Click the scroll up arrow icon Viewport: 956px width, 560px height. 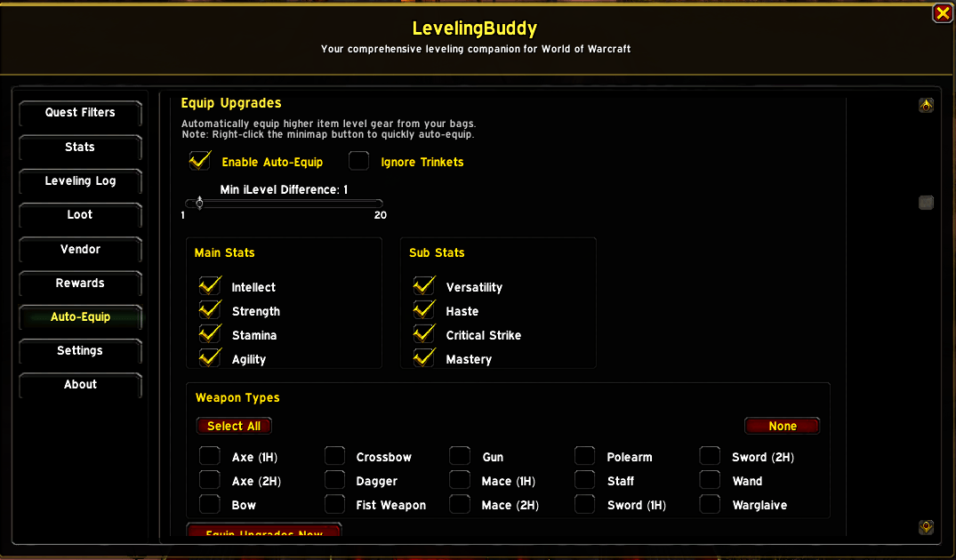pos(926,106)
